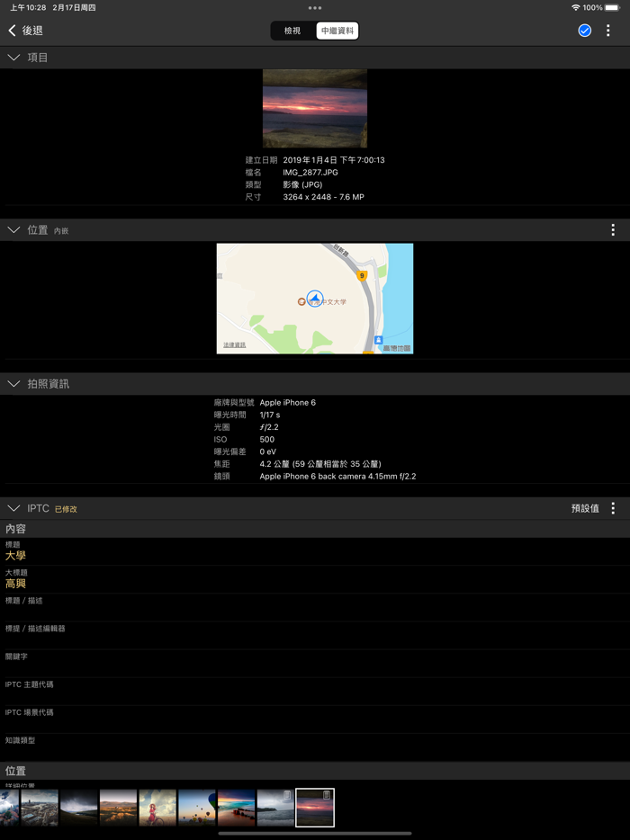Tap the 香港中文大學 label on the map
Image resolution: width=630 pixels, height=840 pixels.
tap(327, 302)
